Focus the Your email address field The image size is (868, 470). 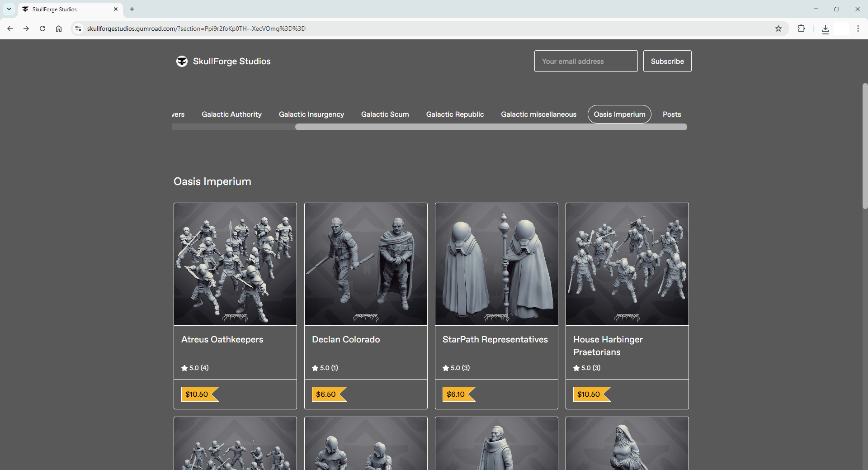586,61
